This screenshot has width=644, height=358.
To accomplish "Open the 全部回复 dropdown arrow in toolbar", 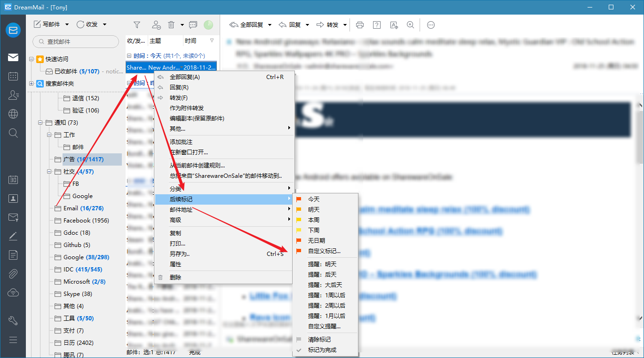I will 270,25.
